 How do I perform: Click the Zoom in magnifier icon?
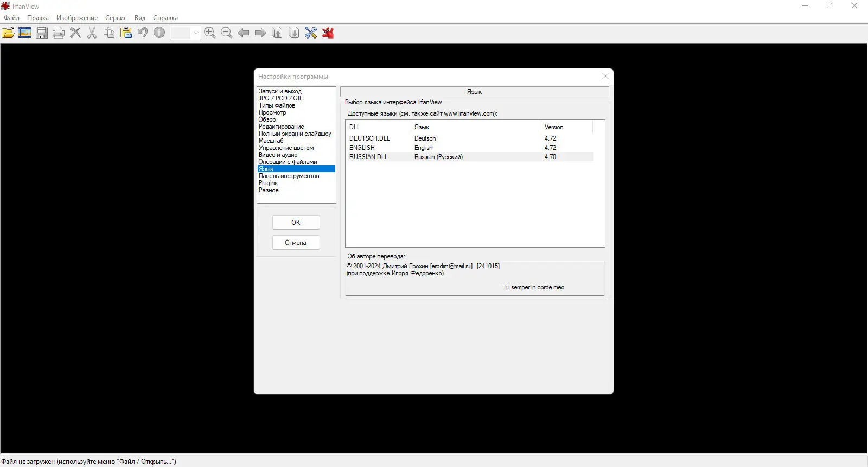coord(210,33)
